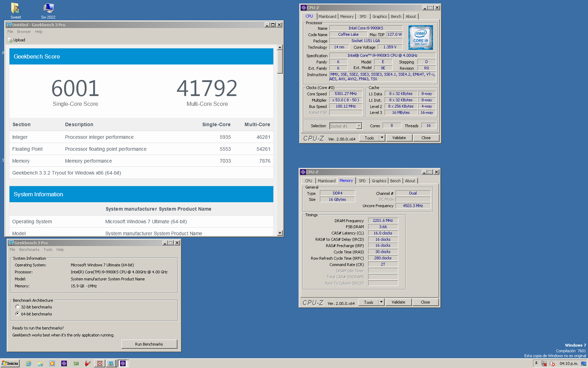
Task: Click the Geekbench results scrollbar thumb
Action: click(x=280, y=62)
